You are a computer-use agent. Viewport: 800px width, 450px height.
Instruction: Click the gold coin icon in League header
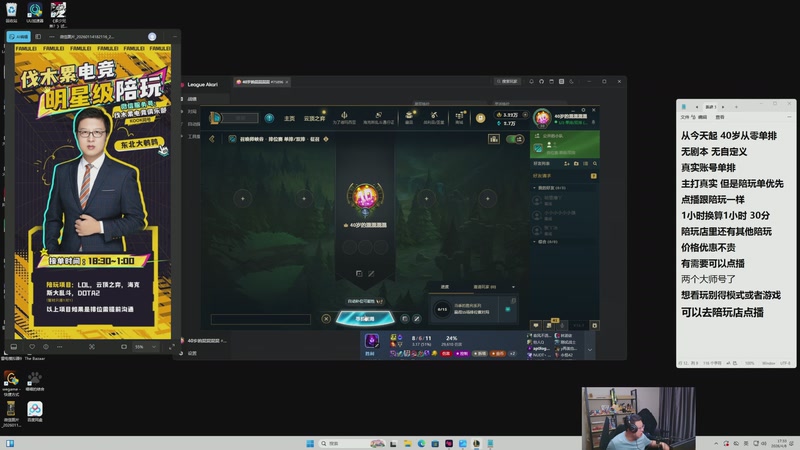[x=480, y=118]
